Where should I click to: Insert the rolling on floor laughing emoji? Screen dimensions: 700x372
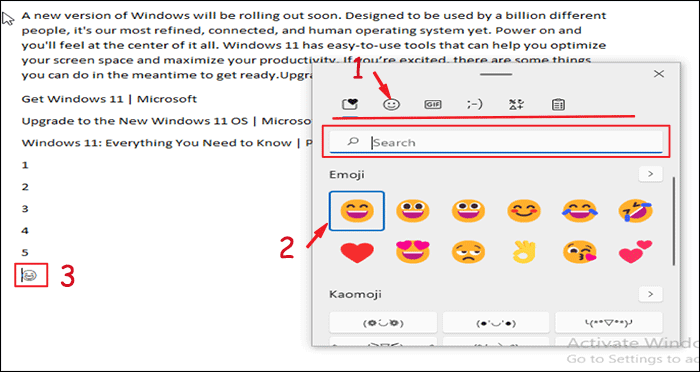click(636, 211)
